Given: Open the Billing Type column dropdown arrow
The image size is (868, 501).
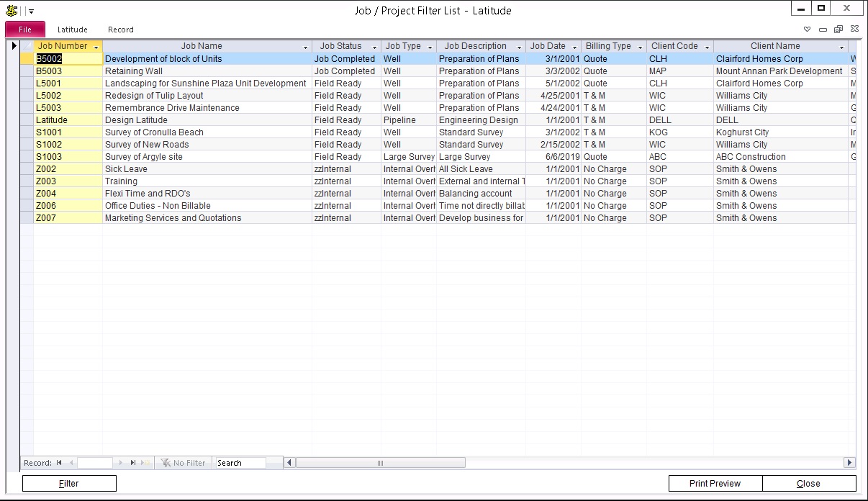Looking at the screenshot, I should pyautogui.click(x=640, y=47).
